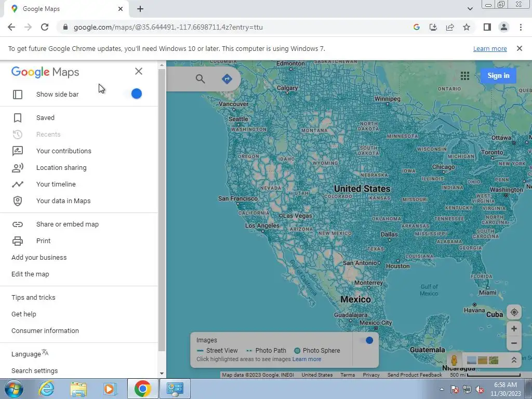
Task: Click the Your timeline graph icon
Action: coord(18,184)
